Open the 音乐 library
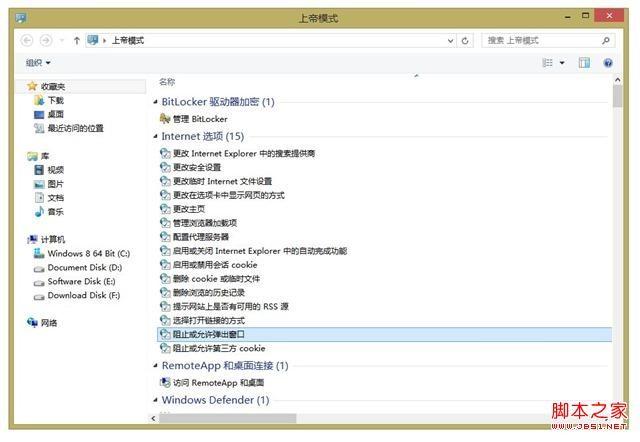The width and height of the screenshot is (640, 442). (56, 211)
